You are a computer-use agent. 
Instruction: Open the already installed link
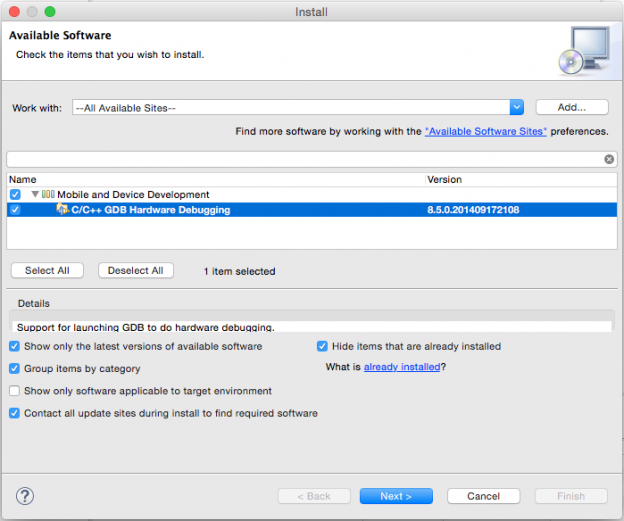click(401, 368)
